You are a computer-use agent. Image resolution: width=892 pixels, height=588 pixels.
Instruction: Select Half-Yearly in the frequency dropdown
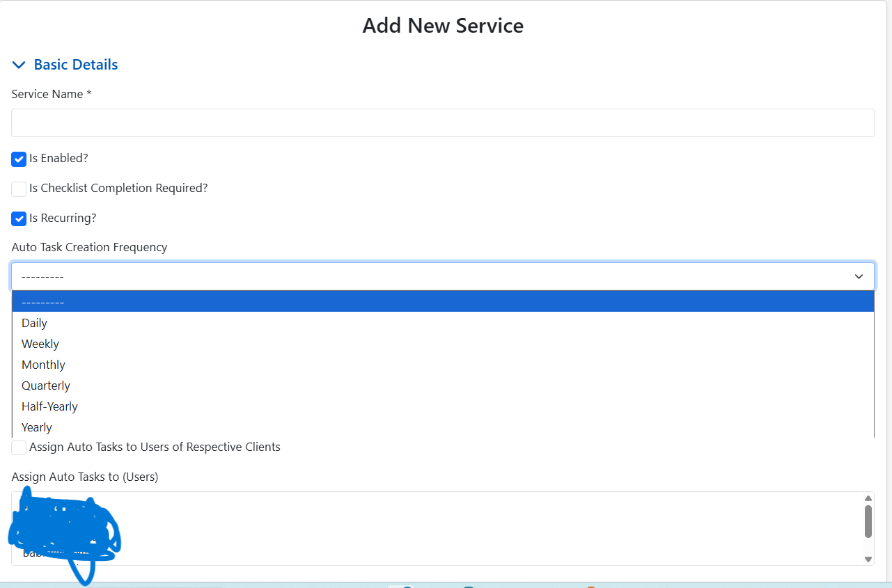click(49, 406)
